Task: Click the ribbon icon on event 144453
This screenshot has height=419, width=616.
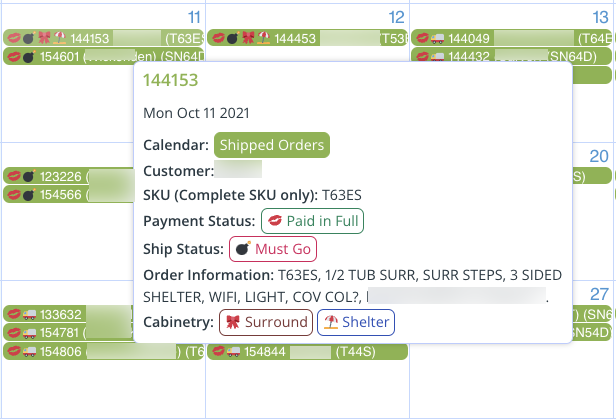Action: coord(248,38)
